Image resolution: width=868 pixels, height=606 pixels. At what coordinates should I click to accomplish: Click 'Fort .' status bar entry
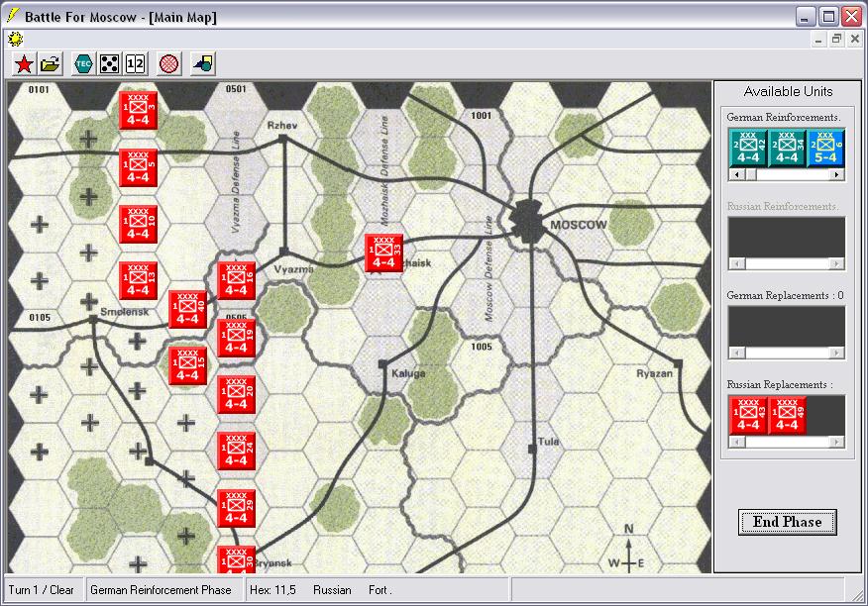[380, 590]
